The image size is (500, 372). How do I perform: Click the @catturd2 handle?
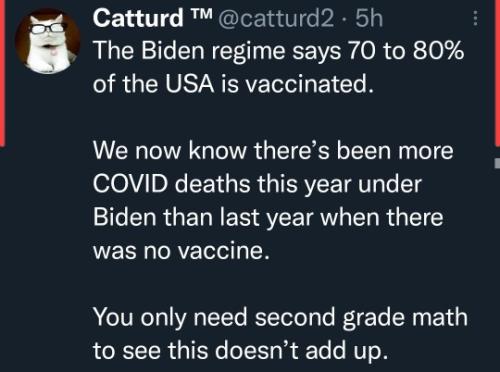click(276, 18)
